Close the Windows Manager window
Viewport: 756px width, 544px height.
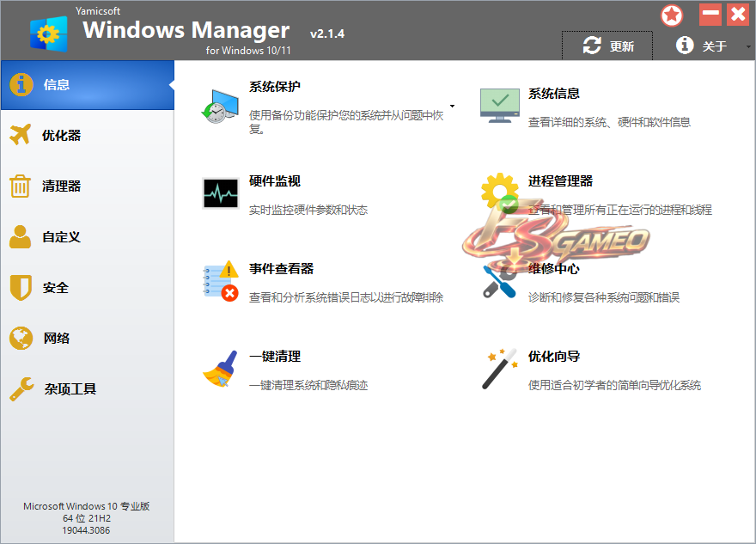point(738,15)
